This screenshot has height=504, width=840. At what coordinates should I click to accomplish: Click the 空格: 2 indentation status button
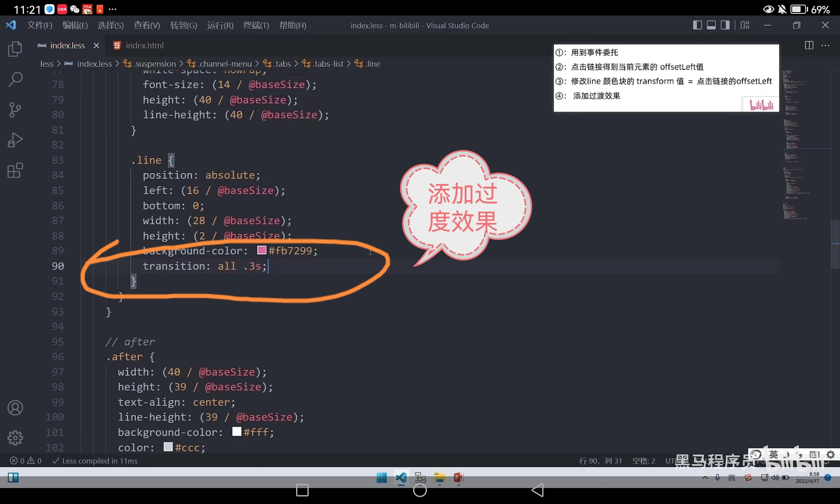pos(643,461)
